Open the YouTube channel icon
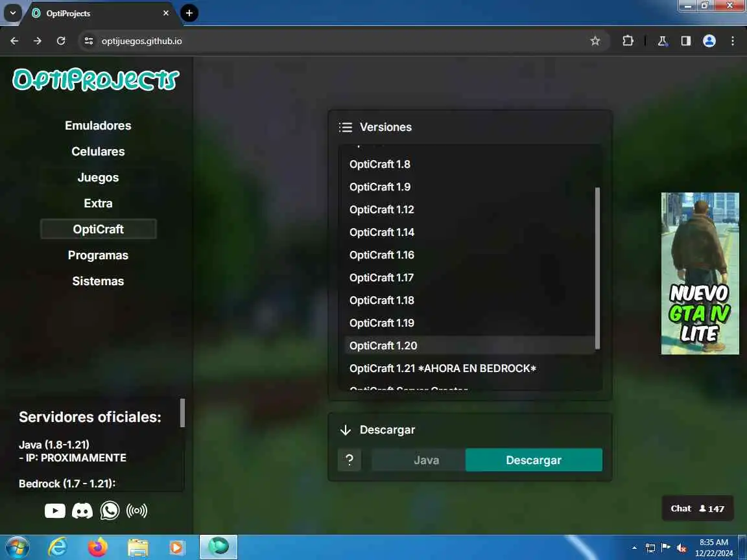747x560 pixels. 54,511
